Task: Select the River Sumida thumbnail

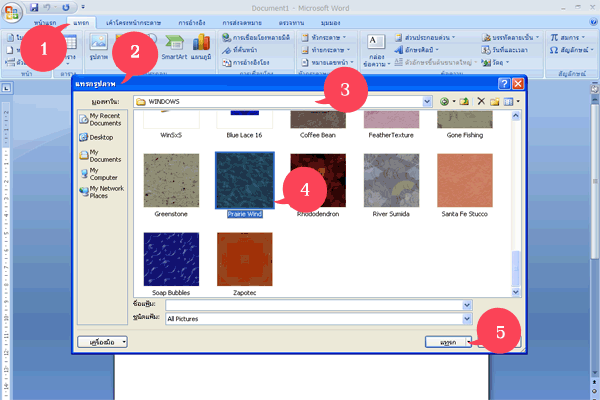Action: coord(391,180)
